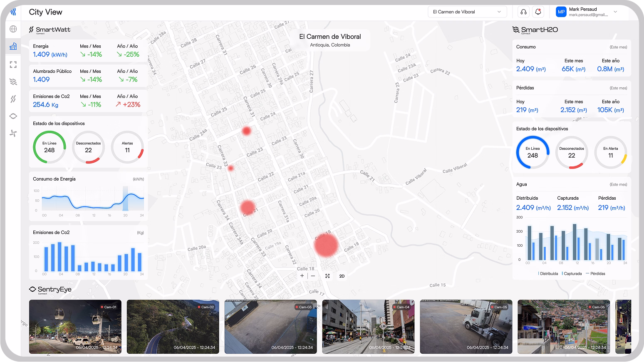Click the fullscreen frame icon in sidebar
This screenshot has width=644, height=362.
pyautogui.click(x=13, y=64)
